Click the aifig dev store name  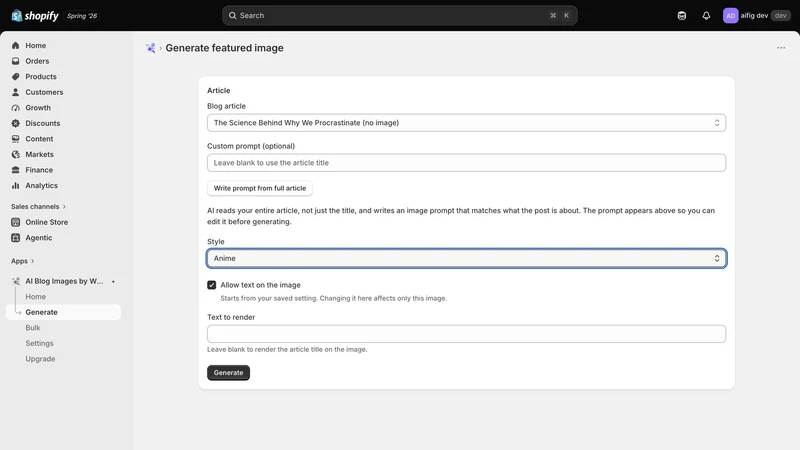754,16
